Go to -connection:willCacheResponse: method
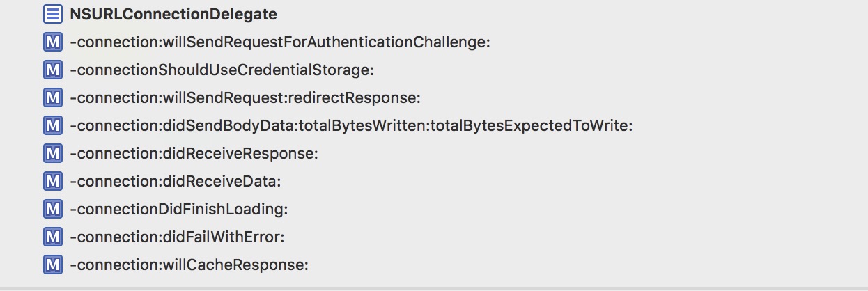This screenshot has width=868, height=291. pos(189,265)
